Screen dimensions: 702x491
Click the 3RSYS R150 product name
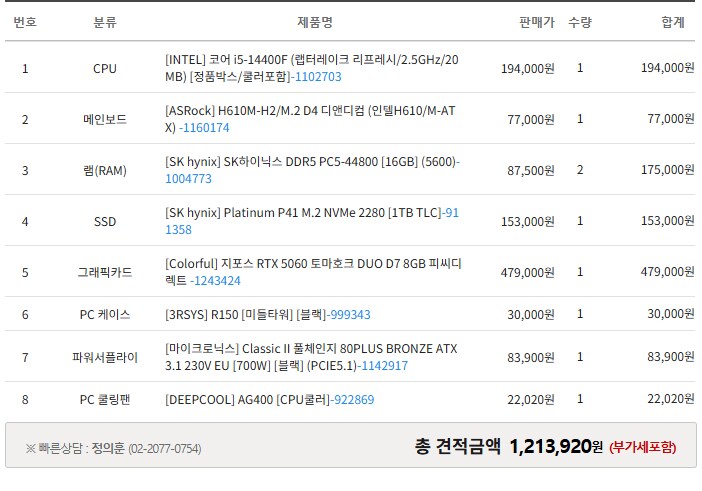(x=245, y=315)
